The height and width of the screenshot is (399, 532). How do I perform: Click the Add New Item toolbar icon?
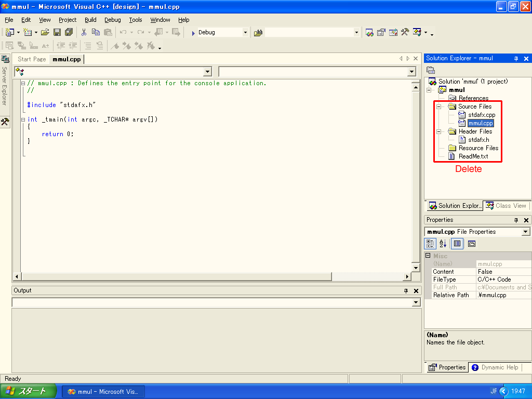click(28, 33)
